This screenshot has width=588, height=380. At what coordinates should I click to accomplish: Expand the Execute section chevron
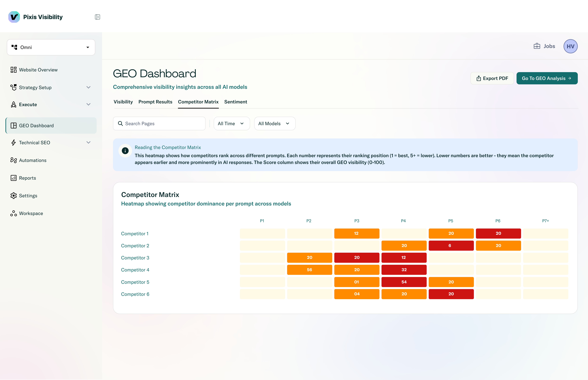[x=88, y=104]
